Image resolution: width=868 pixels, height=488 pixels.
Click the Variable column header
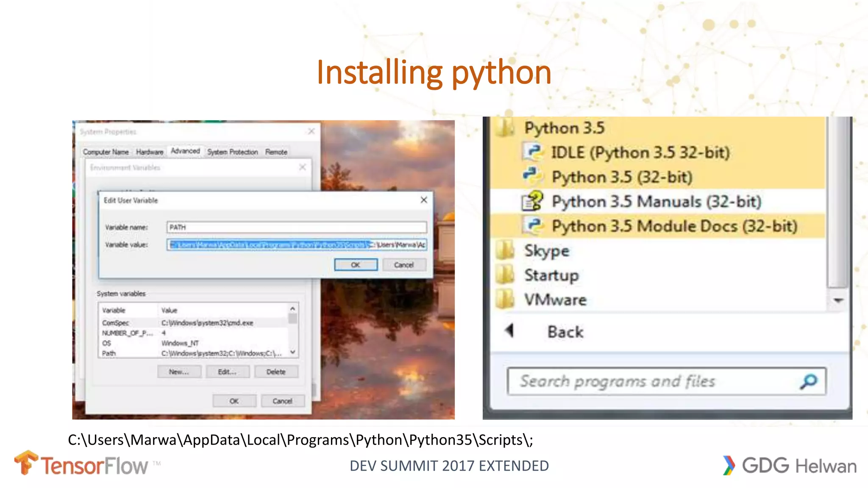pos(128,310)
